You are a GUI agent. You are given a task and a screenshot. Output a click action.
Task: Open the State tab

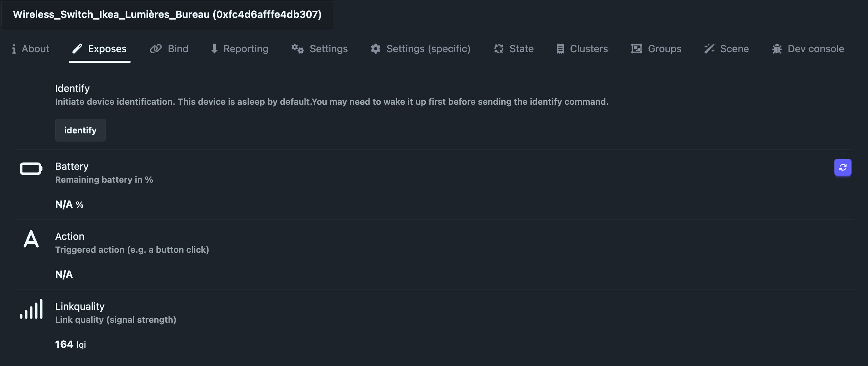pos(514,49)
